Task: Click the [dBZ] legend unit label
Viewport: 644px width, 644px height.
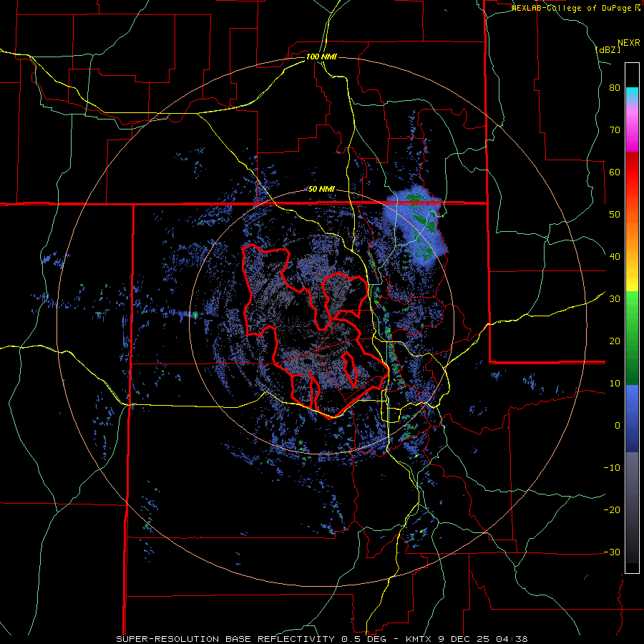Action: click(608, 49)
